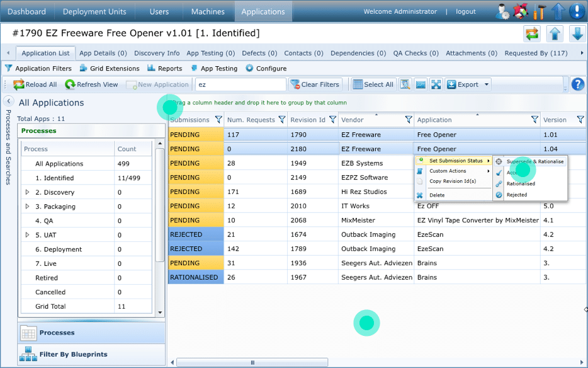Screen dimensions: 588x368
Task: Open the screwdriver and hammer tools icon
Action: (540, 11)
